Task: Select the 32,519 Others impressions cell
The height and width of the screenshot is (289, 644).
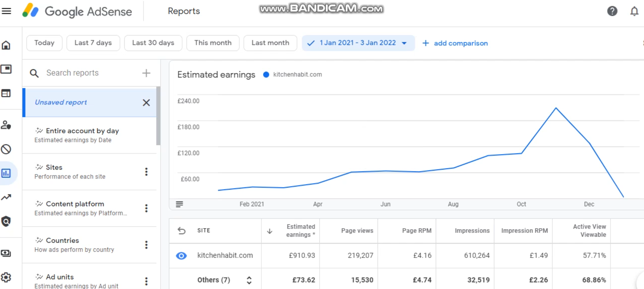Action: 479,280
